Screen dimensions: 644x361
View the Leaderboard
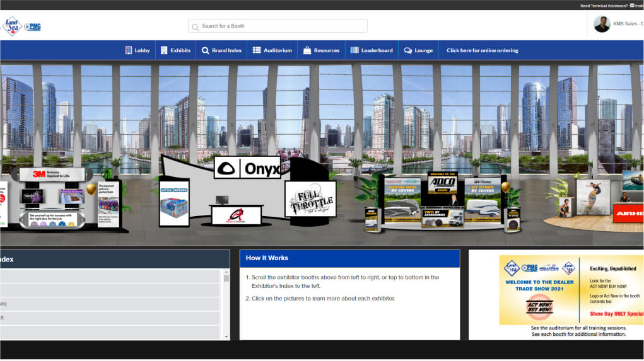tap(372, 50)
